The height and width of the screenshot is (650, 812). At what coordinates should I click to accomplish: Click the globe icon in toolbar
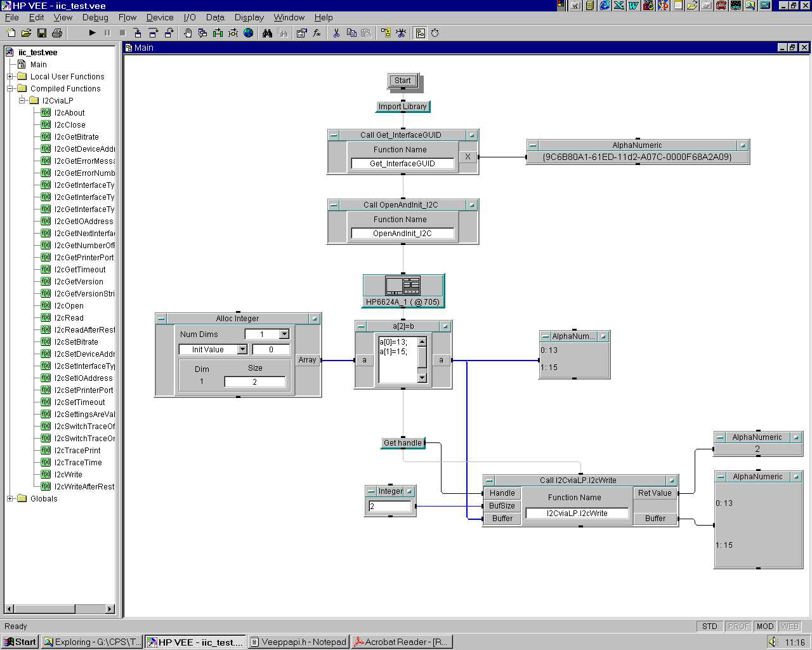[249, 33]
